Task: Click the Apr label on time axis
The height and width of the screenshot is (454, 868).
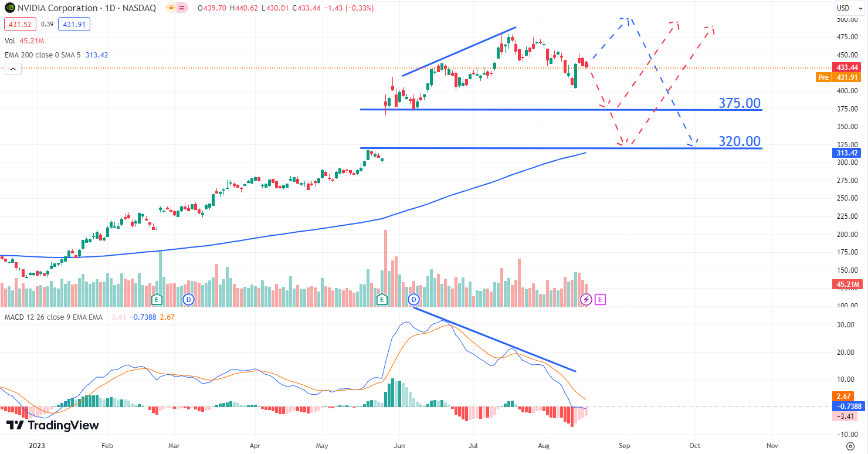Action: [x=255, y=445]
